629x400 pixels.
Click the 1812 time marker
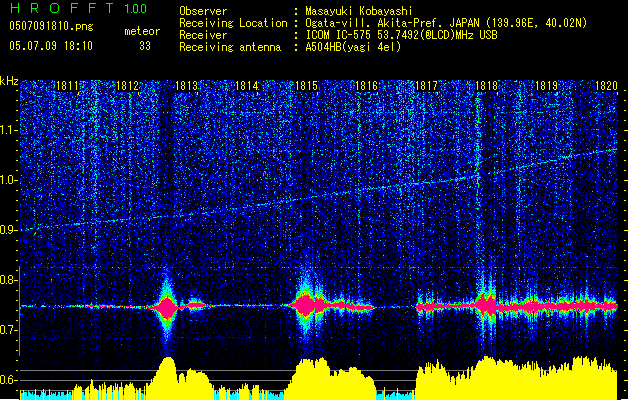tap(127, 86)
